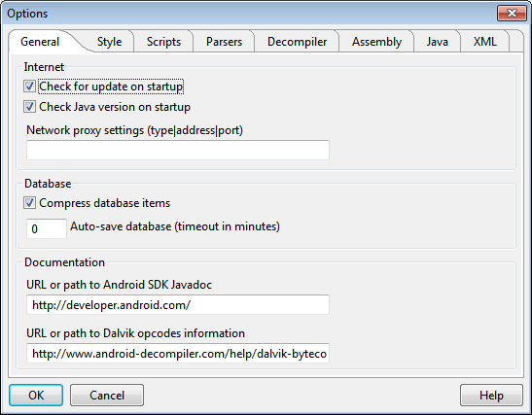Uncheck Compress database items
Screen dimensions: 532x415
pos(29,203)
